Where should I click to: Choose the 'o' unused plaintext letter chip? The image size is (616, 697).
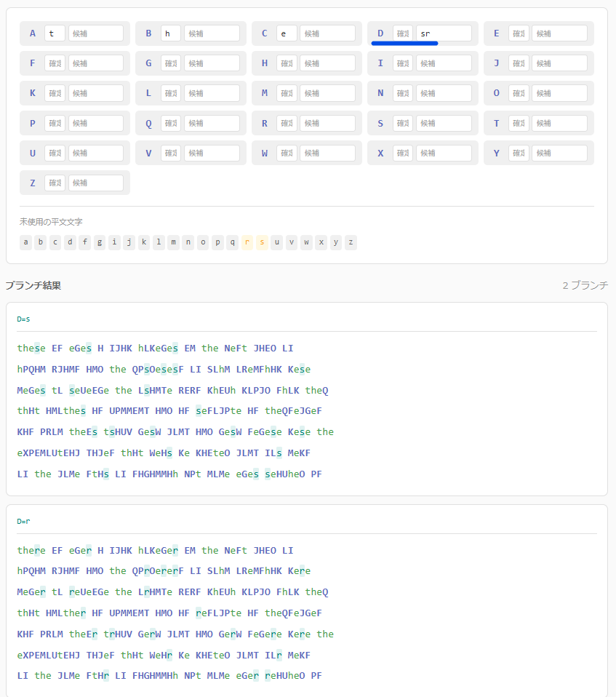[x=203, y=243]
